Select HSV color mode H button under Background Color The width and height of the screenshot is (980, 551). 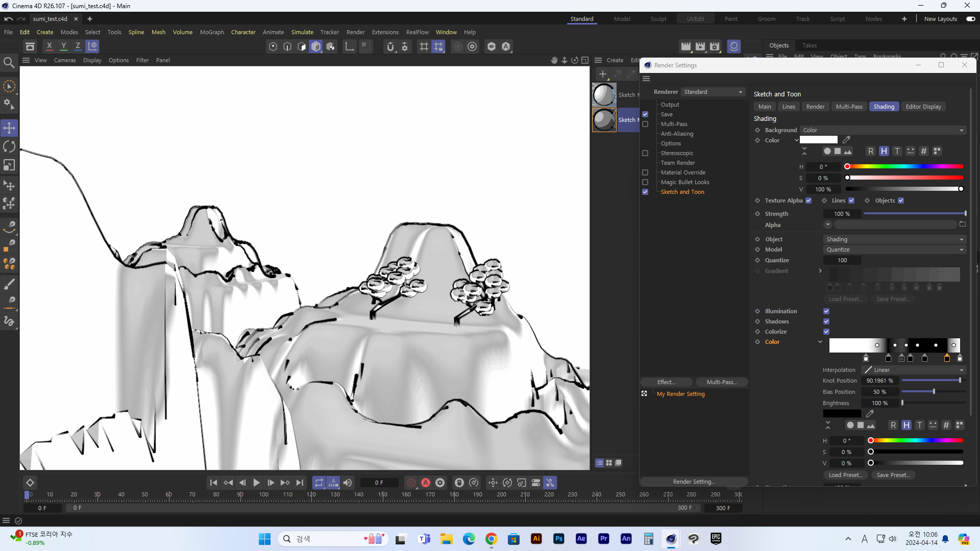point(884,151)
